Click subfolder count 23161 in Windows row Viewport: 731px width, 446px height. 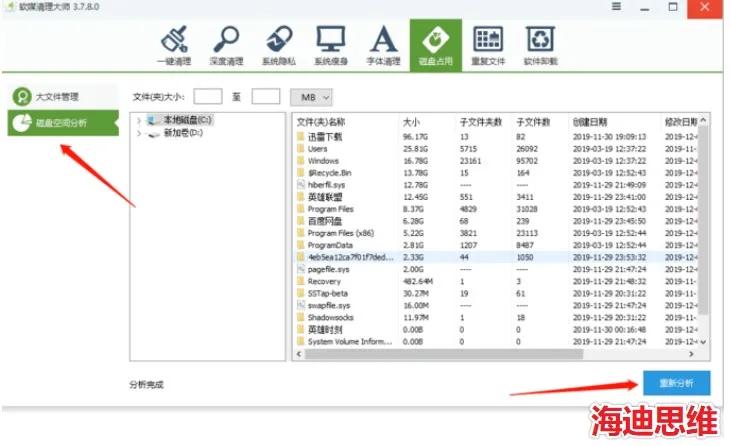[x=470, y=161]
